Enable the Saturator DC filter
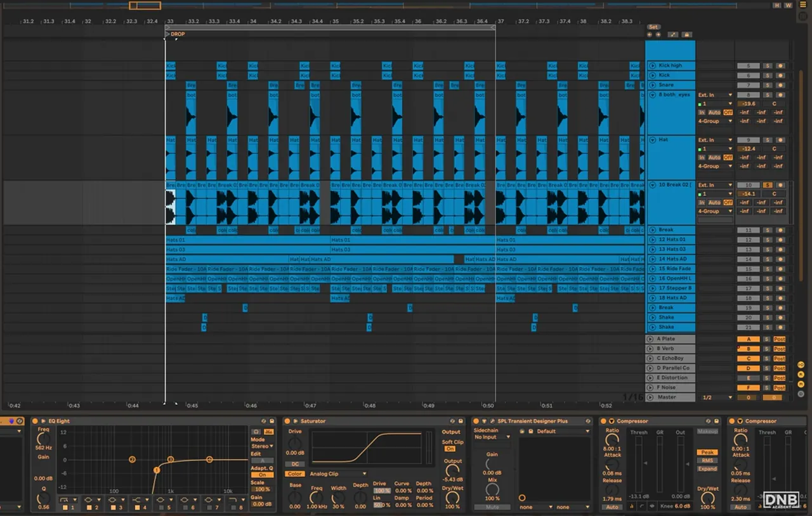 coord(295,464)
